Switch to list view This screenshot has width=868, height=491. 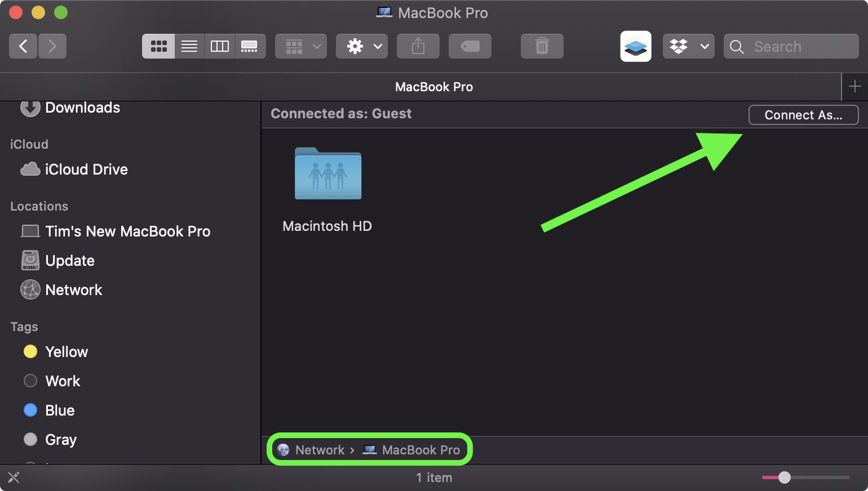click(189, 46)
